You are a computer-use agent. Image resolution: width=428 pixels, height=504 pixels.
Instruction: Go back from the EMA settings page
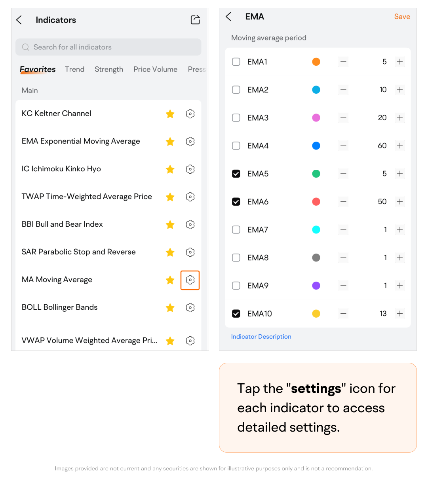pos(228,17)
